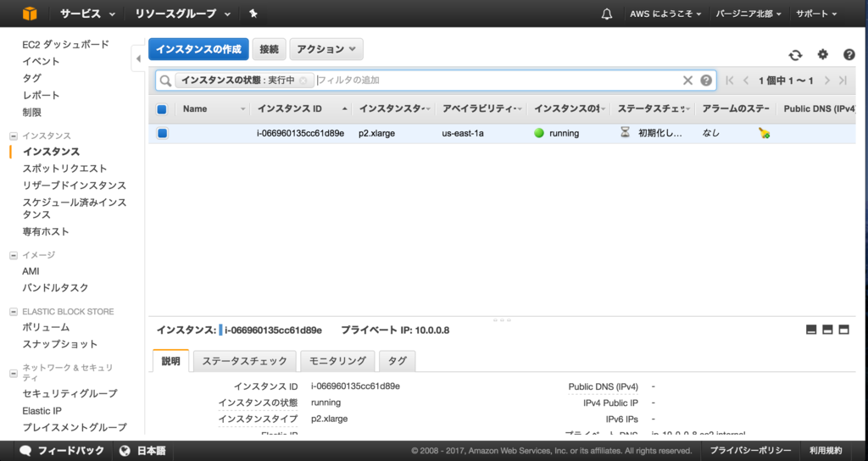Collapse the インスタンス sidebar section

pos(14,136)
